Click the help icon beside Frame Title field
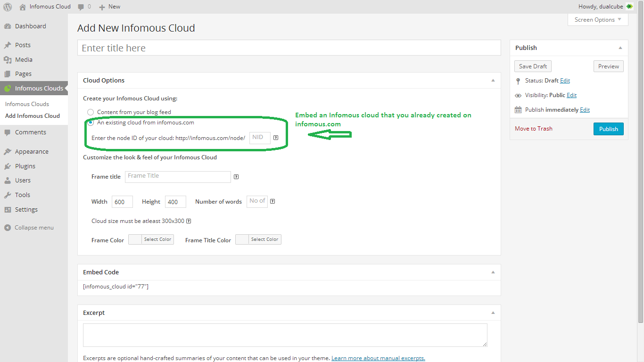The image size is (644, 362). coord(236,177)
